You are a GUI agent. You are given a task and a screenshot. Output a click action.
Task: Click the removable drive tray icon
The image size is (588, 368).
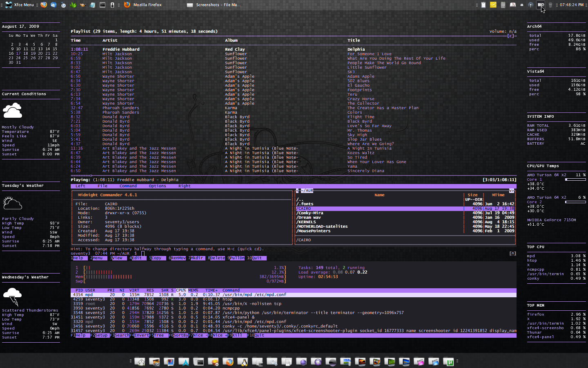coord(522,5)
